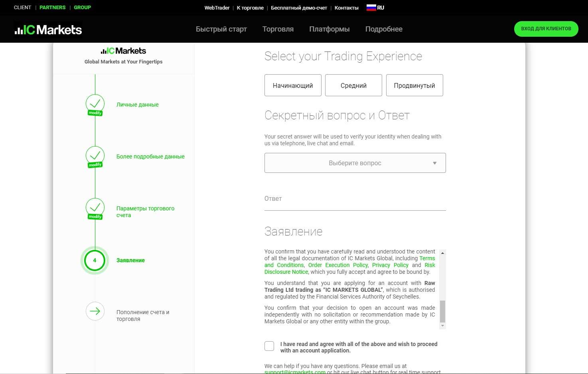The width and height of the screenshot is (588, 374).
Task: Click the declaration scrollbar up arrow
Action: click(x=442, y=253)
